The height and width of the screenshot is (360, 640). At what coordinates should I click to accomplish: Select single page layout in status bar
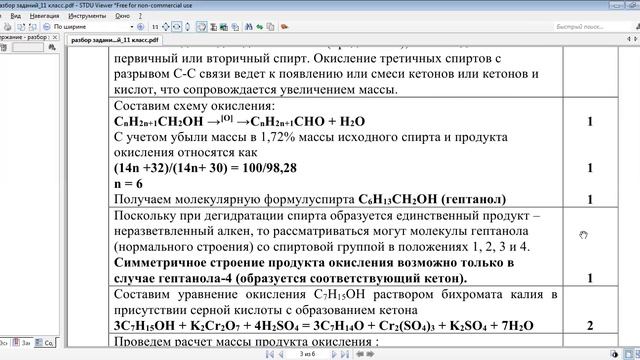(x=629, y=354)
